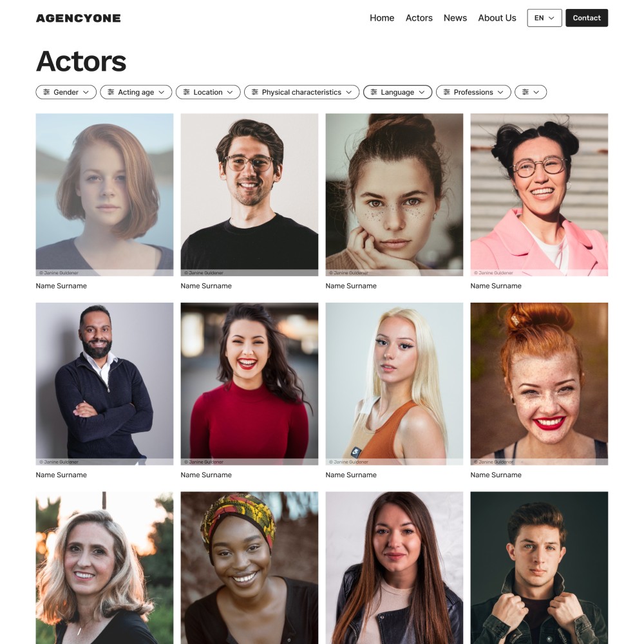The width and height of the screenshot is (644, 644).
Task: Click the sliders icon in Professions filter
Action: pos(446,92)
